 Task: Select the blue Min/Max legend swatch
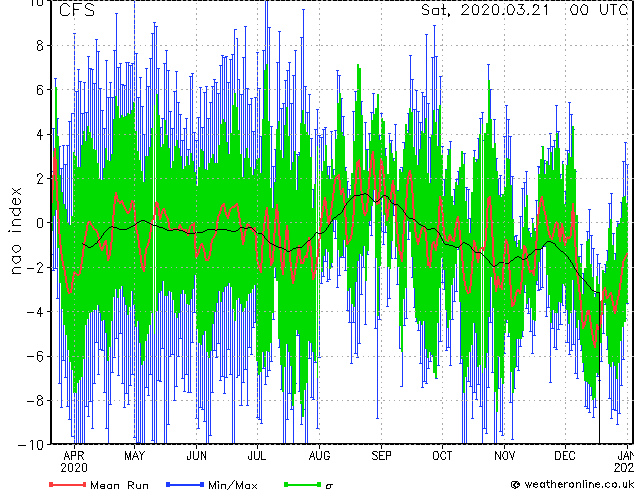(185, 484)
